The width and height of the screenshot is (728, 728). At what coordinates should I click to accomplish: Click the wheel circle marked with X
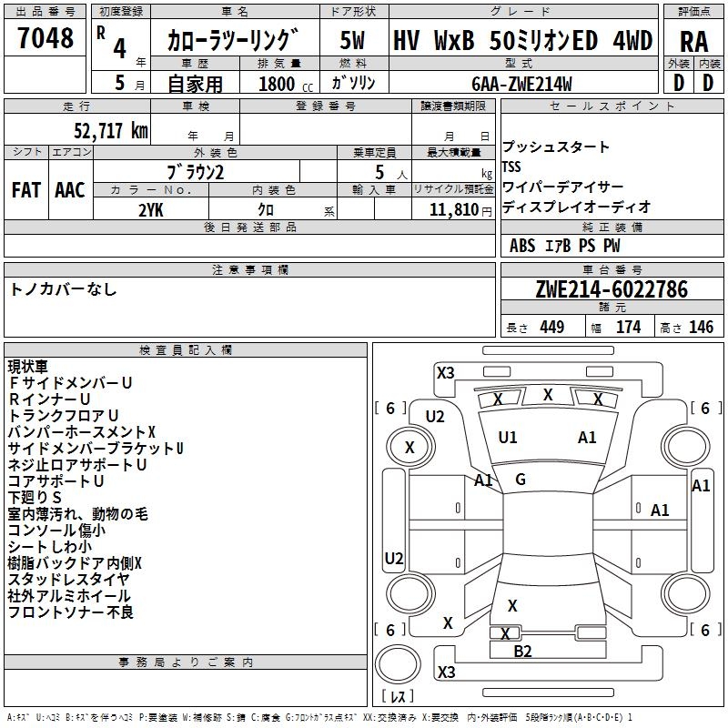pyautogui.click(x=409, y=447)
